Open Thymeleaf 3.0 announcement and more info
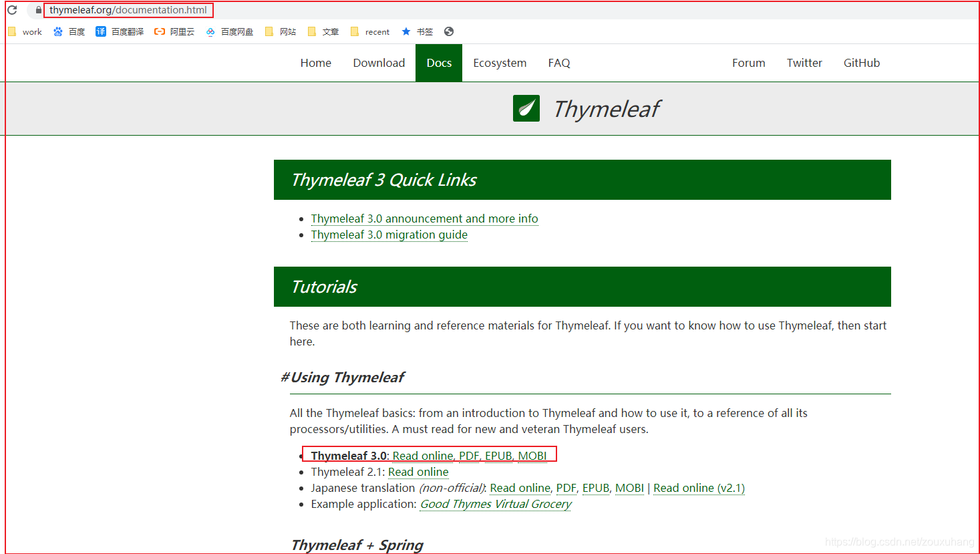 424,219
